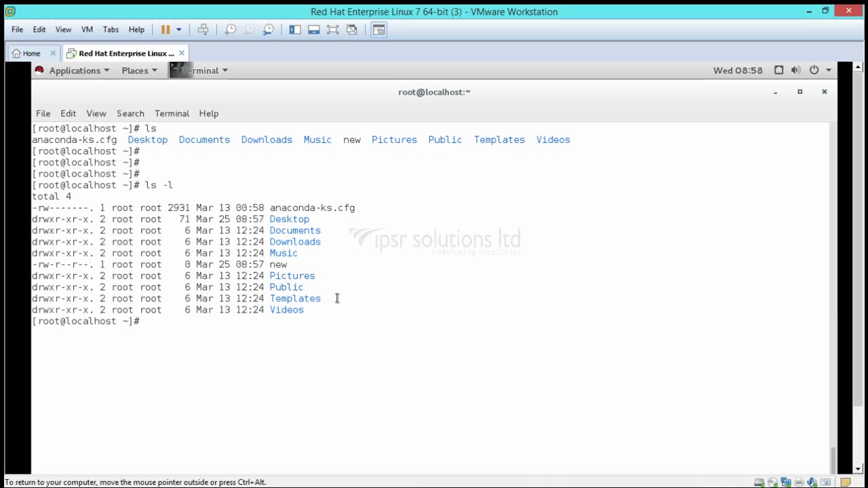Open VMware Help menu
868x488 pixels.
(x=136, y=29)
